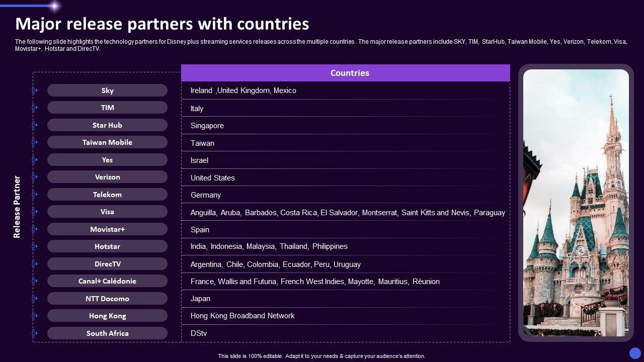644x362 pixels.
Task: Click the TIM partner pill
Action: click(x=107, y=108)
